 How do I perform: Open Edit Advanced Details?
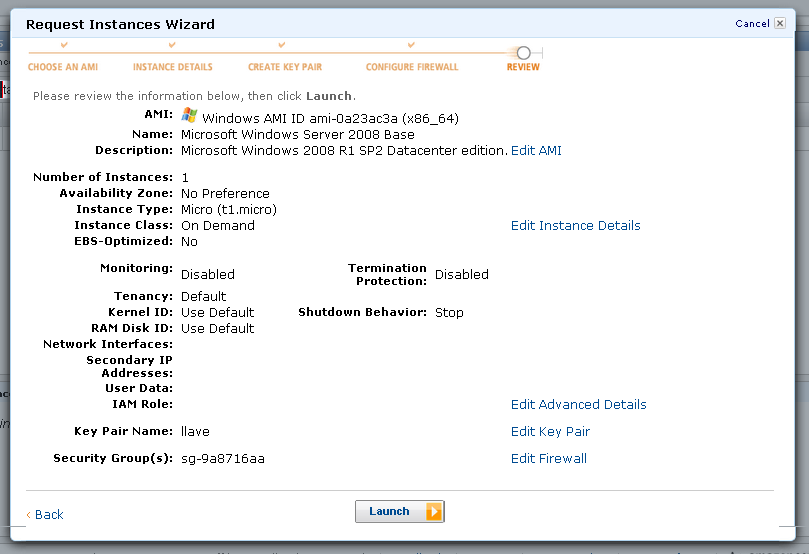tap(578, 404)
